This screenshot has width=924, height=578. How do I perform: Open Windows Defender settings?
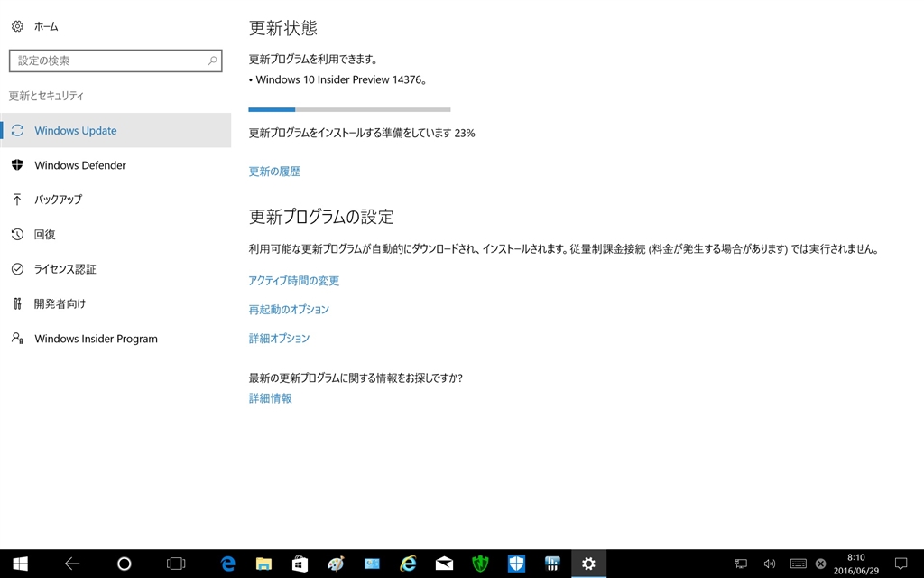pos(115,165)
